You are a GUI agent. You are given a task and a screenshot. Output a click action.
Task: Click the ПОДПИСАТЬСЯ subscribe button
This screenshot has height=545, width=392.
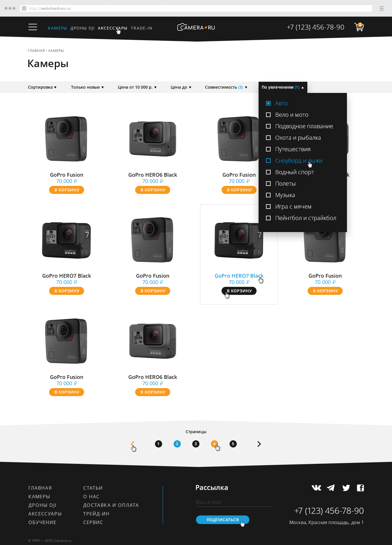pos(223,520)
